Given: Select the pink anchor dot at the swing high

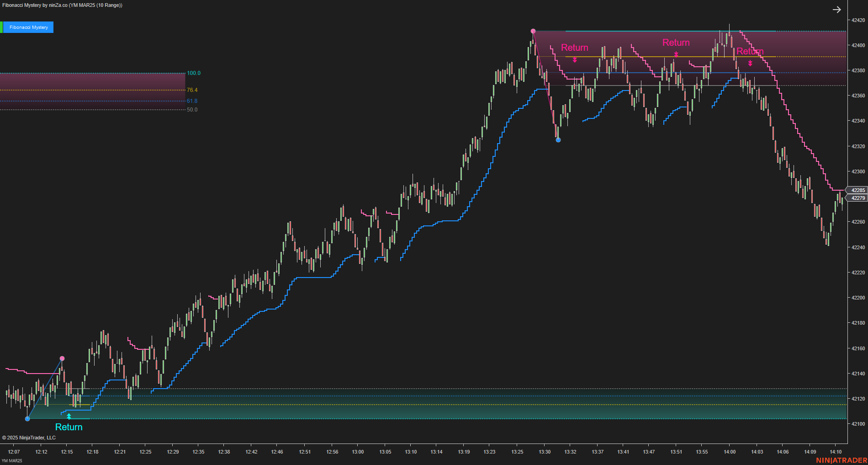Looking at the screenshot, I should 533,31.
